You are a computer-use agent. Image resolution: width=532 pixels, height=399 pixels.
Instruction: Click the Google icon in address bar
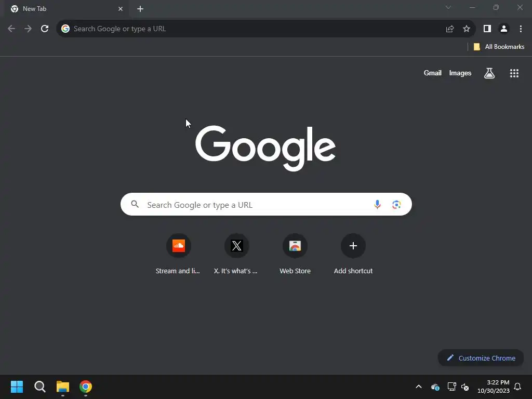tap(65, 29)
